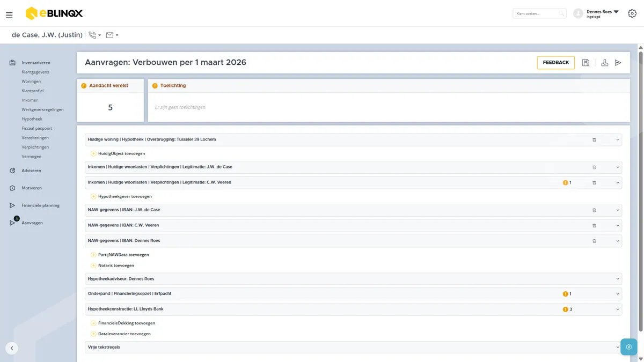The image size is (644, 362).
Task: Click Dataleverancier toevoegen
Action: (125, 334)
